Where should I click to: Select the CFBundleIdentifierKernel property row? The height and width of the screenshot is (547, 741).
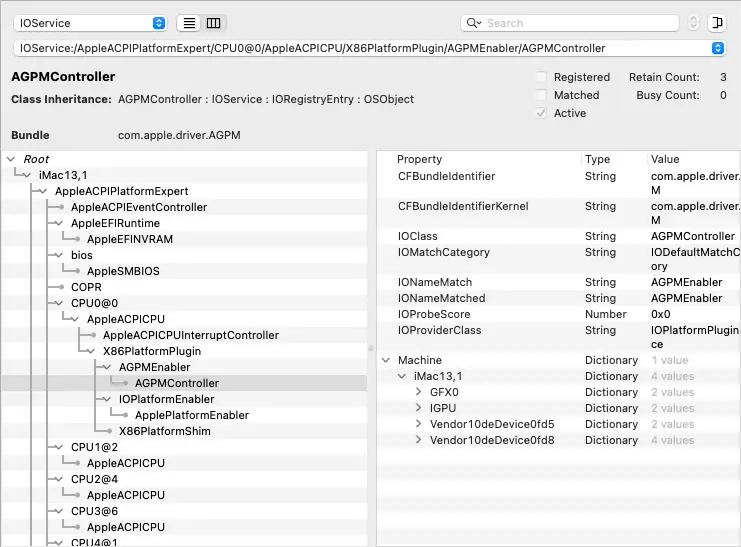coord(559,213)
